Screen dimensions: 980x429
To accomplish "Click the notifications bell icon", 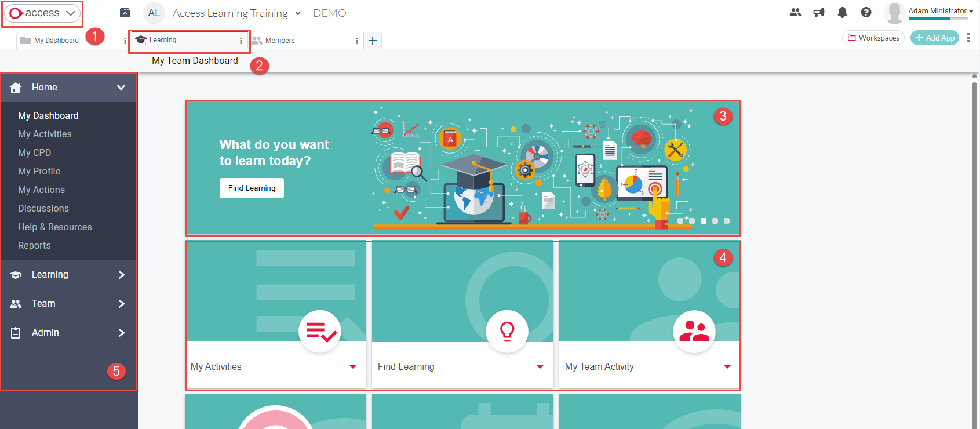I will click(x=842, y=12).
